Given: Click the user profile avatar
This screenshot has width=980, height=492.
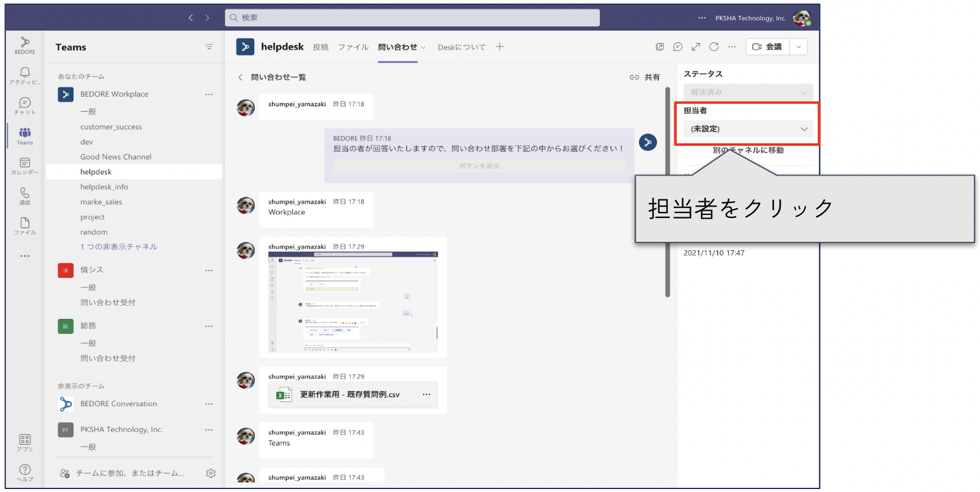Looking at the screenshot, I should (x=802, y=18).
